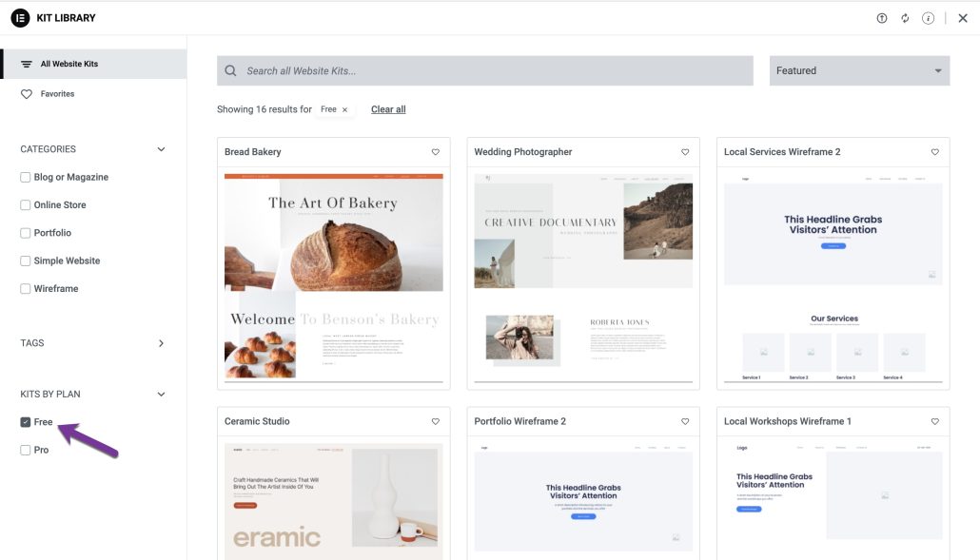Click the search magnifier icon

(229, 70)
